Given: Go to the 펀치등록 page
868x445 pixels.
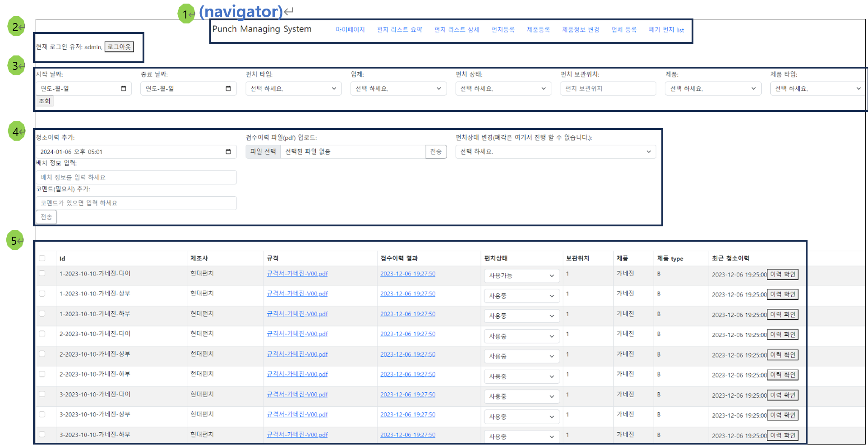Looking at the screenshot, I should pyautogui.click(x=503, y=29).
